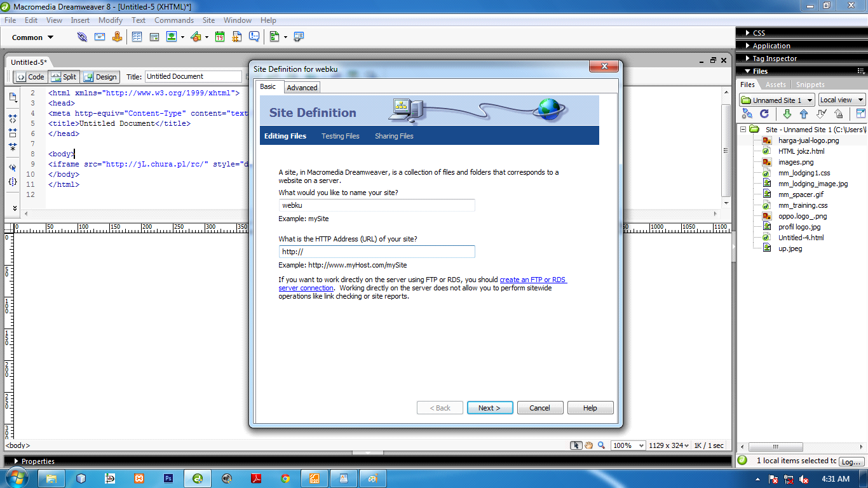Open Tag Chooser icon
The width and height of the screenshot is (868, 488).
[299, 37]
